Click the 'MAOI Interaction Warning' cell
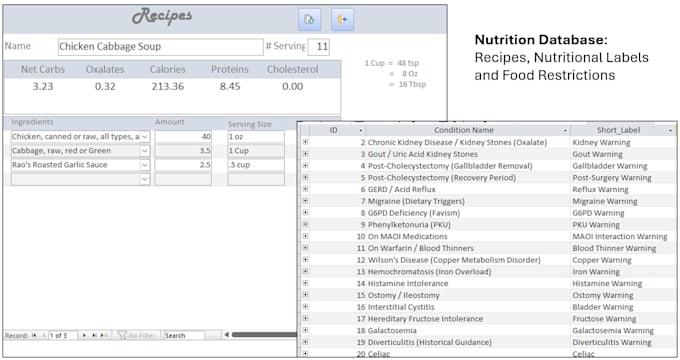The image size is (680, 360). coord(623,236)
